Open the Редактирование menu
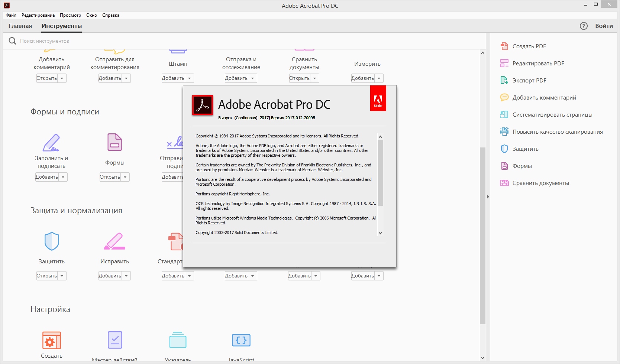Screen dimensions: 620x364 (38, 15)
